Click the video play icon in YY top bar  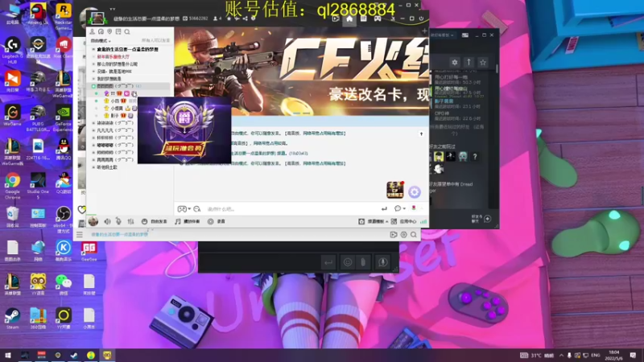click(336, 19)
